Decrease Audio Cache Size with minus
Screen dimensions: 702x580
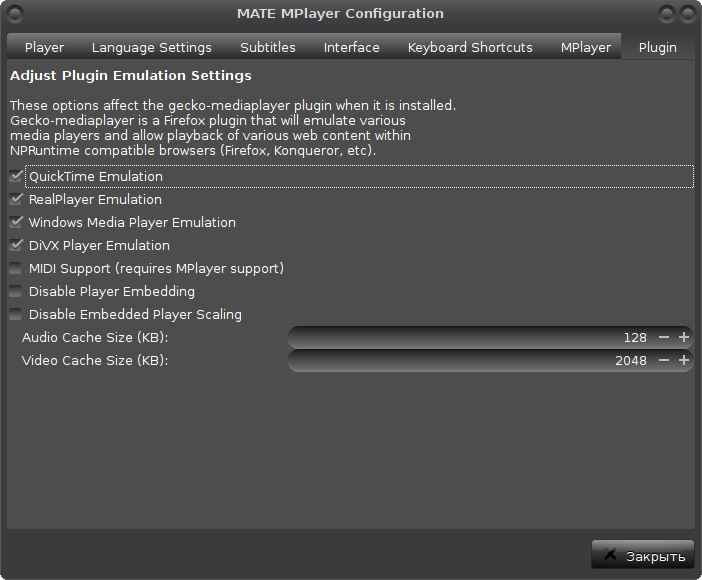point(664,337)
